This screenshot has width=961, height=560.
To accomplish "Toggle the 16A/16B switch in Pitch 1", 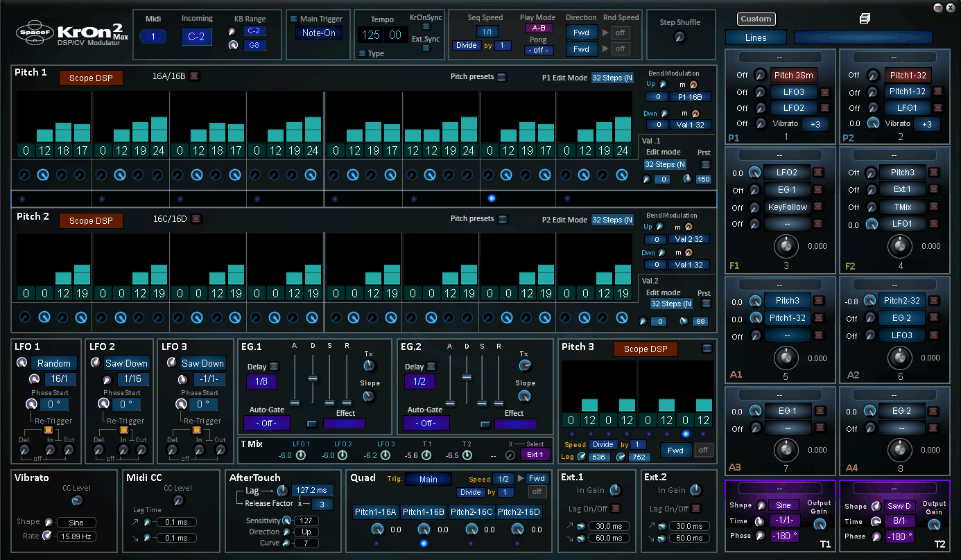I will (194, 76).
